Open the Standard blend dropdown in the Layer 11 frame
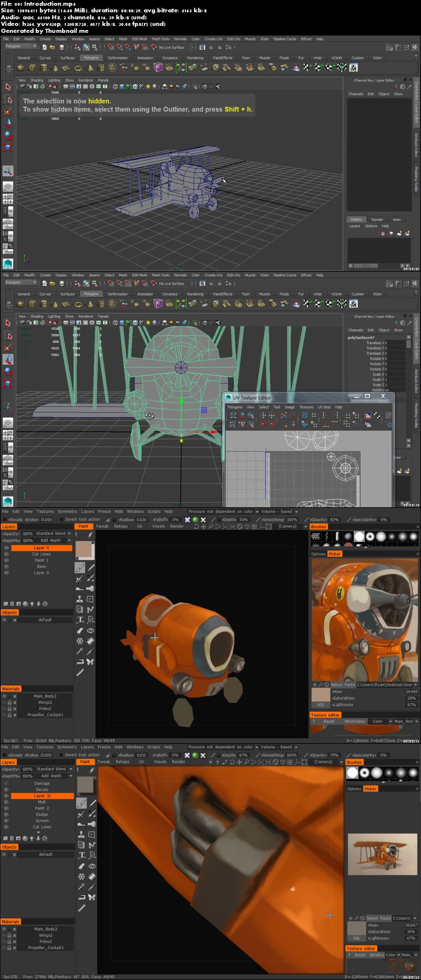 pos(54,769)
